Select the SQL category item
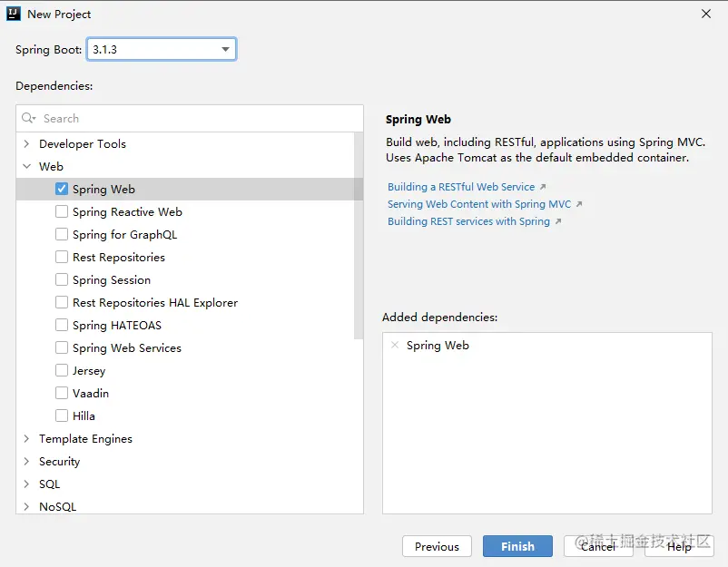 click(49, 484)
